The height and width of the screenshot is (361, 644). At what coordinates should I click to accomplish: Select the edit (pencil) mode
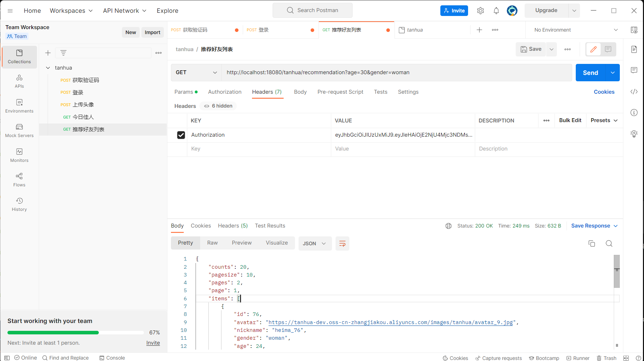(594, 49)
